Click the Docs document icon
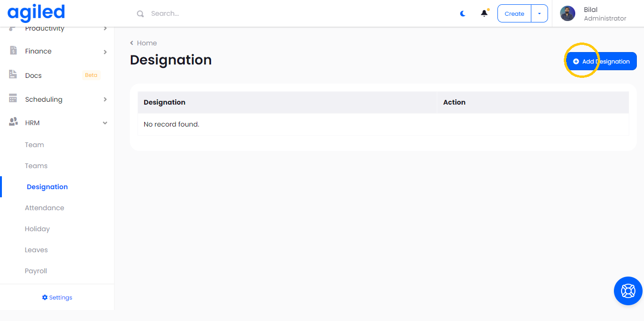This screenshot has height=321, width=644. 13,75
